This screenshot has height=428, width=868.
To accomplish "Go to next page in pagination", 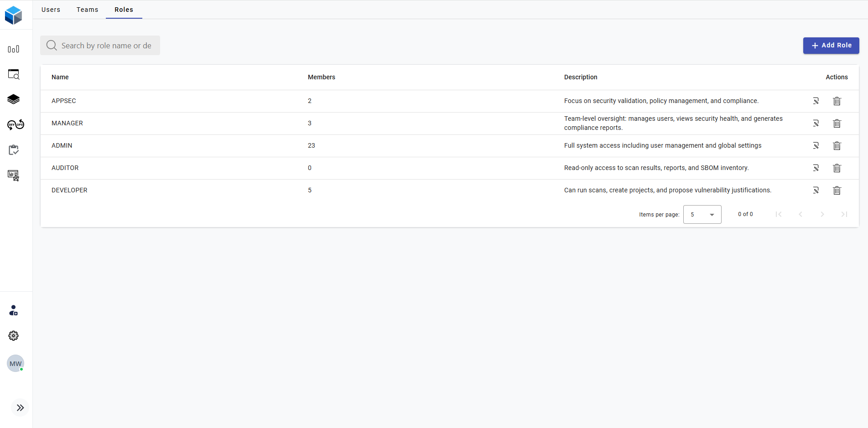I will [822, 215].
